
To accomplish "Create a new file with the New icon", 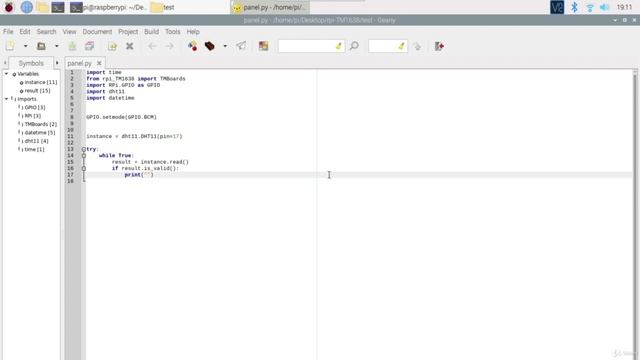I will pyautogui.click(x=10, y=46).
